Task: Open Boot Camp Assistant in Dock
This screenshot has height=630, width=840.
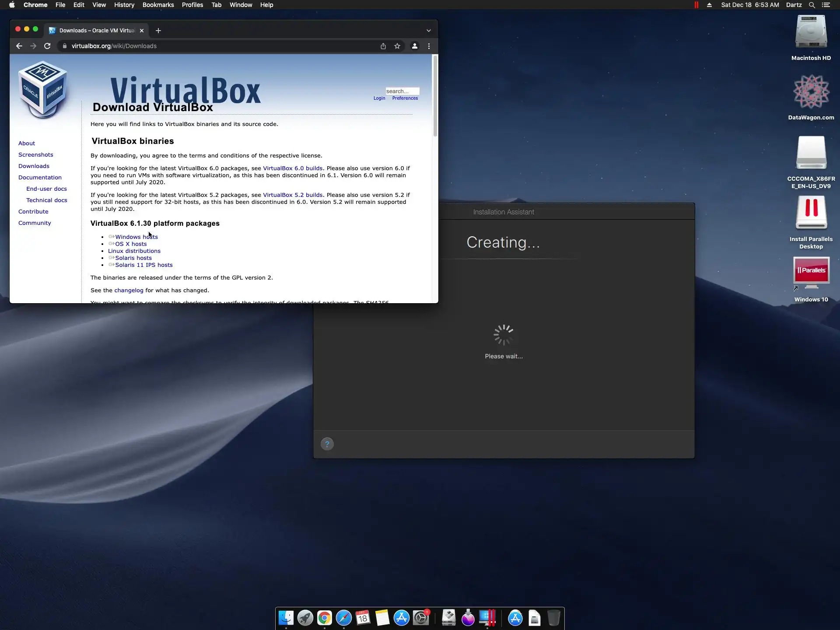Action: (448, 618)
